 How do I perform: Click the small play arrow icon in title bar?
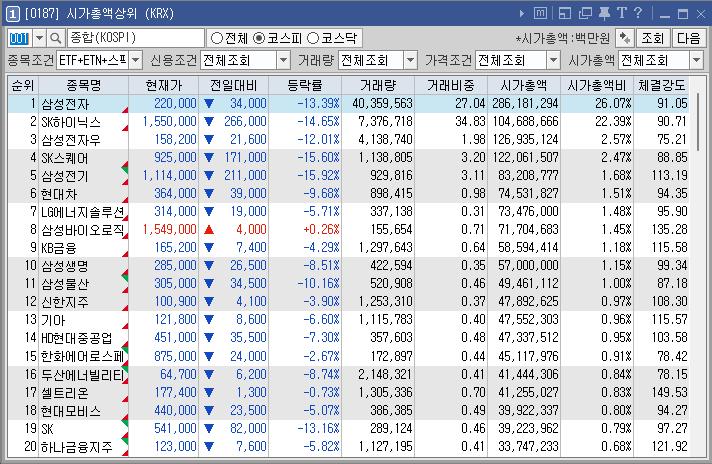(x=522, y=14)
